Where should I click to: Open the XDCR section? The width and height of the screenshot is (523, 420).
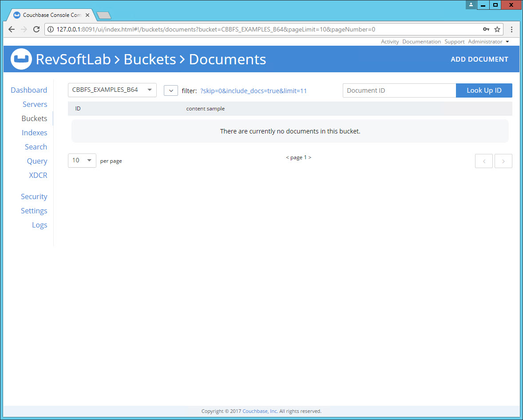point(38,175)
